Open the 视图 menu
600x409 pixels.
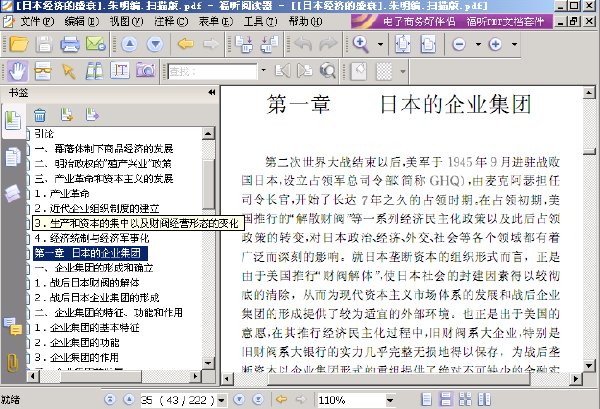[126, 21]
